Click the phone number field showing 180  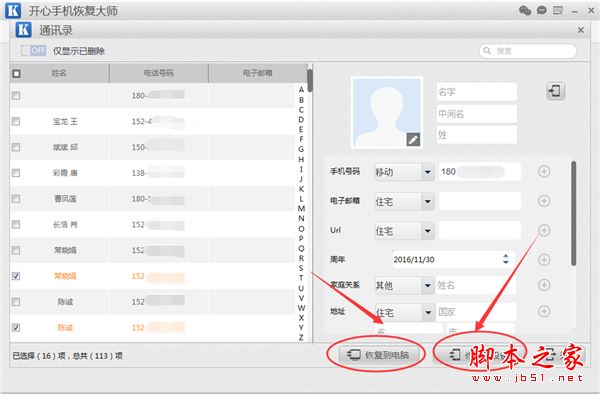click(480, 171)
